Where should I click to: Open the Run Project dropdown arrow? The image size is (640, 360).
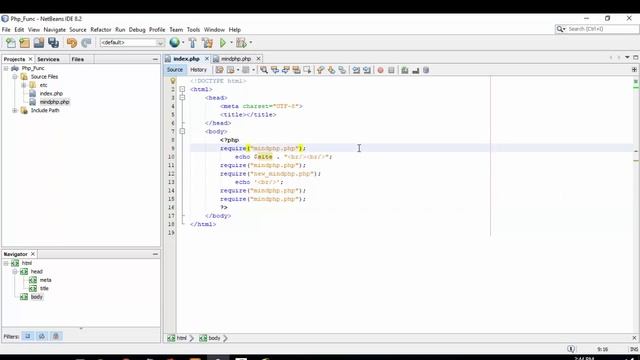pyautogui.click(x=231, y=42)
